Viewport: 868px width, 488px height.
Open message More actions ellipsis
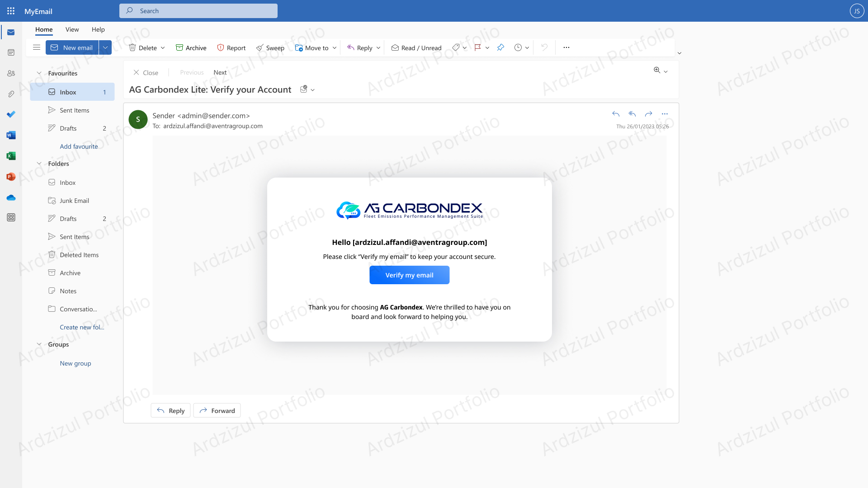[x=665, y=114]
